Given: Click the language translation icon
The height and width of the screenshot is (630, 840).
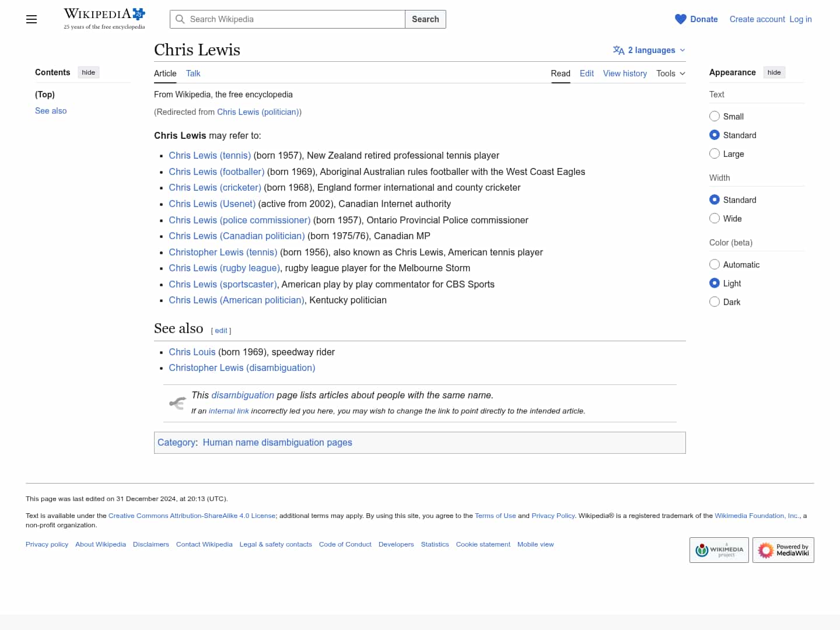Looking at the screenshot, I should pyautogui.click(x=618, y=50).
